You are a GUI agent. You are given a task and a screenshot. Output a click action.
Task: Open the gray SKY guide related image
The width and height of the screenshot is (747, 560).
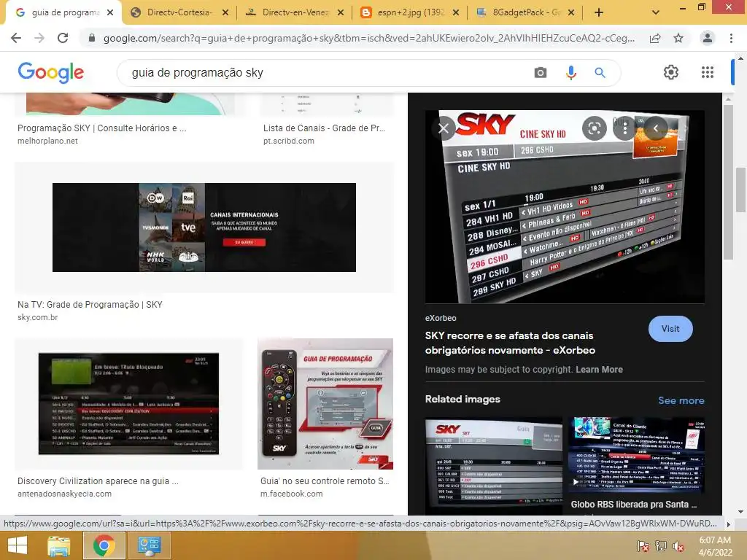tap(494, 466)
